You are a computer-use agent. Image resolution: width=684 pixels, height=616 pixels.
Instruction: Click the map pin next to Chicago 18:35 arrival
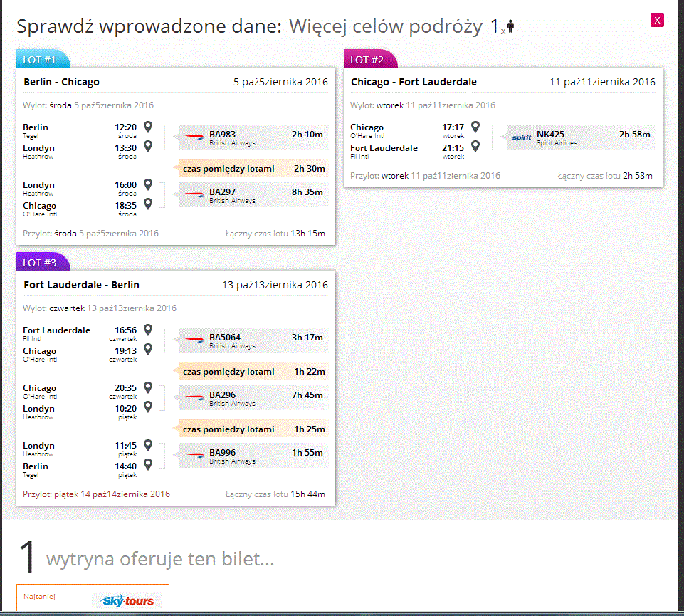click(148, 204)
